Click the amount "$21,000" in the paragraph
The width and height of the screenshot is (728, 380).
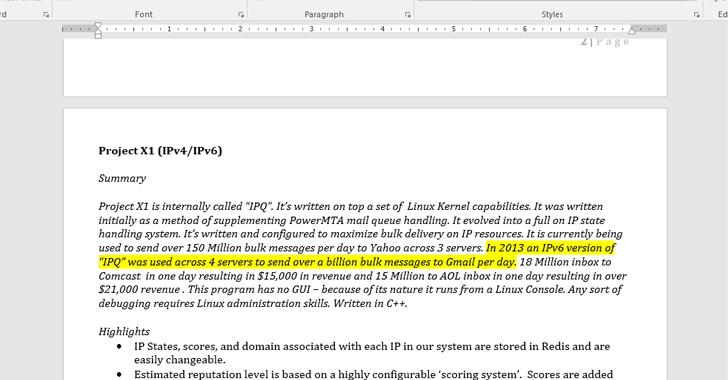(x=118, y=289)
